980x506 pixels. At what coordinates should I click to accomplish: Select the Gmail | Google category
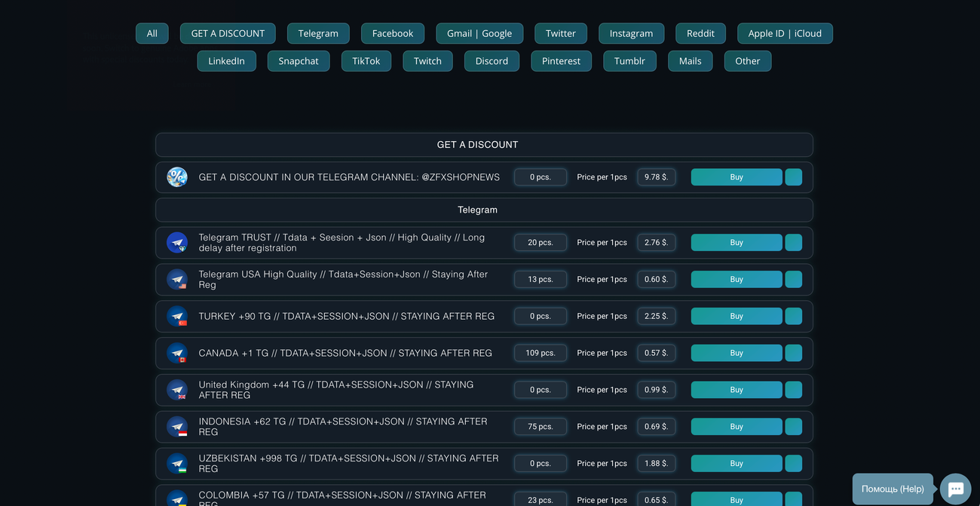(479, 33)
